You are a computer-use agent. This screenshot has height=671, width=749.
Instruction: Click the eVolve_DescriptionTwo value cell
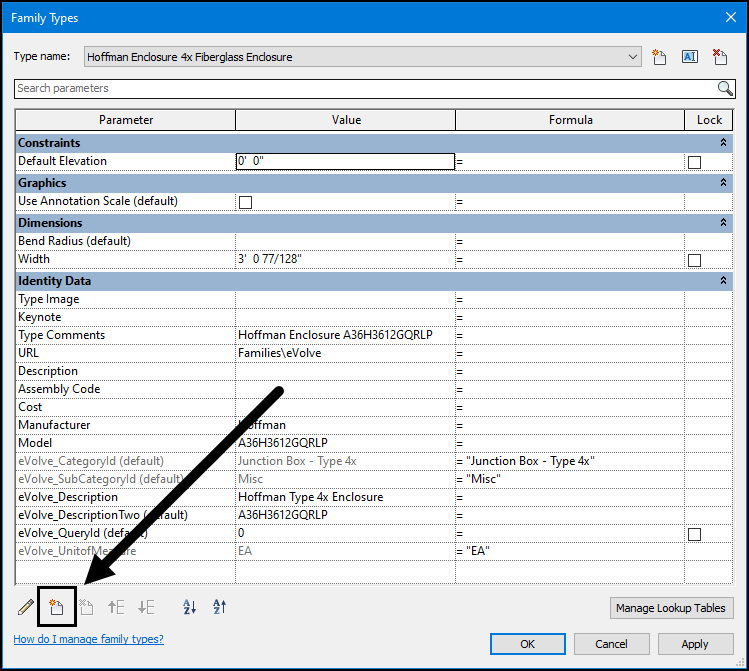[345, 515]
